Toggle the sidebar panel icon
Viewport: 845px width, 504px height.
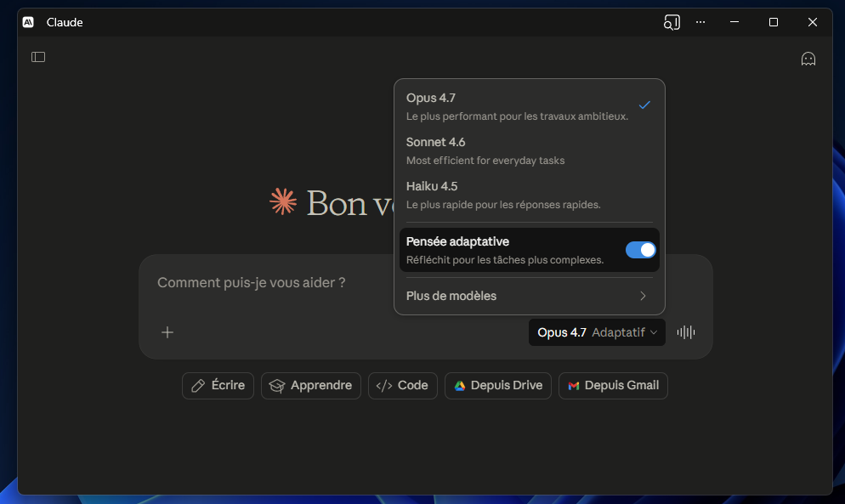38,57
